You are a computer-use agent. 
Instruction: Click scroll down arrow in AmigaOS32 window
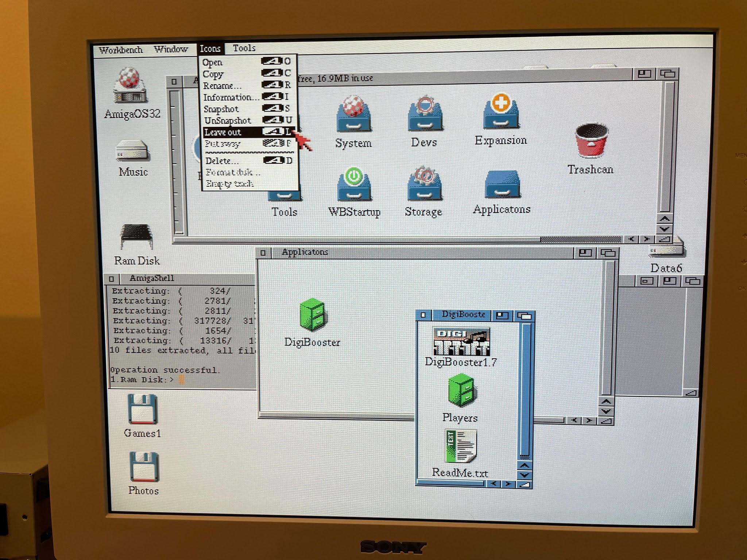(665, 229)
